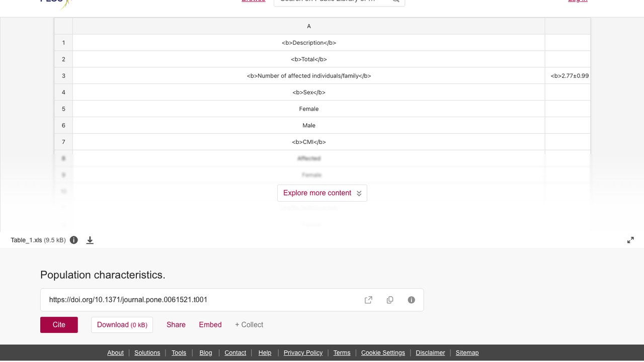Select row 3 header in the table
Viewport: 644px width, 362px height.
(63, 76)
